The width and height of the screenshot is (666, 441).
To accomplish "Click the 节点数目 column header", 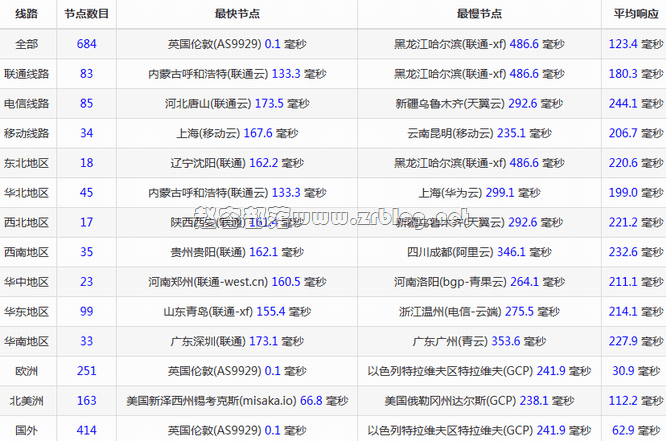I will pyautogui.click(x=87, y=14).
